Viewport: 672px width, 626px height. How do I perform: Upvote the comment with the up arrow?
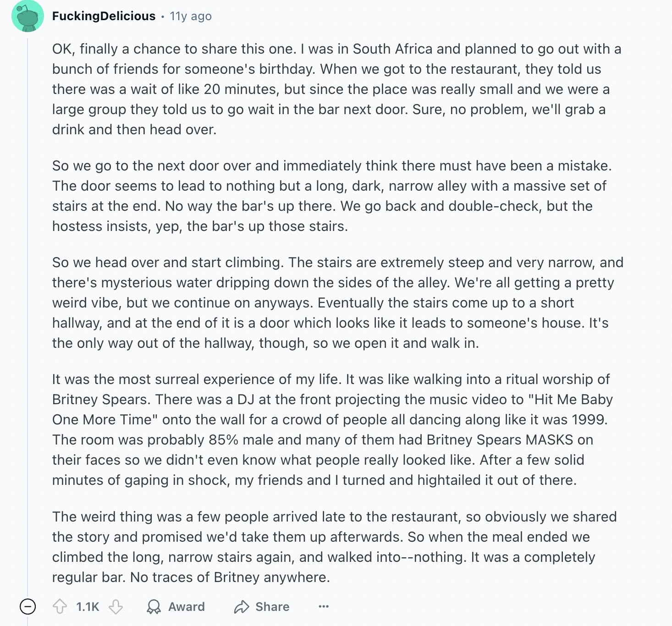[x=60, y=606]
